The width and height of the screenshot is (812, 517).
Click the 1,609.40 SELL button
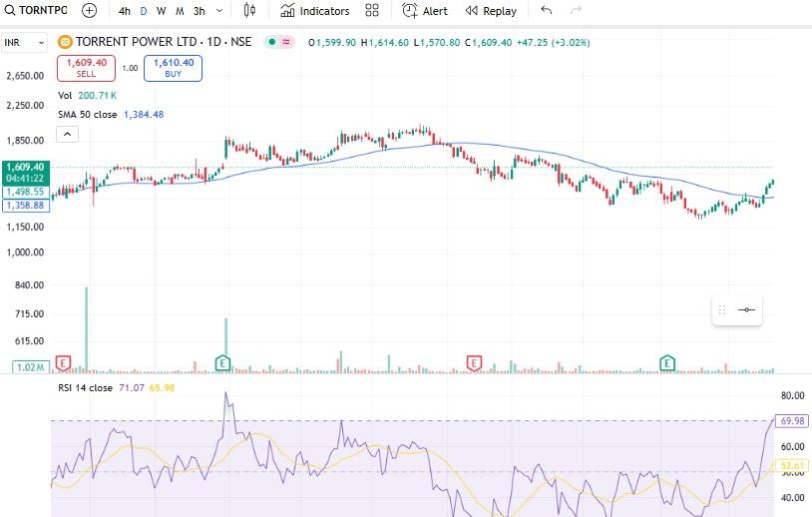pos(86,68)
